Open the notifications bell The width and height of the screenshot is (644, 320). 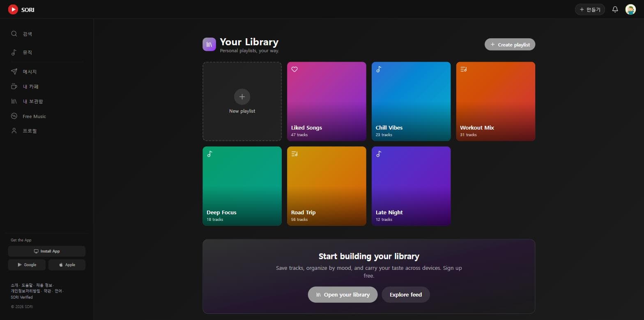coord(615,9)
